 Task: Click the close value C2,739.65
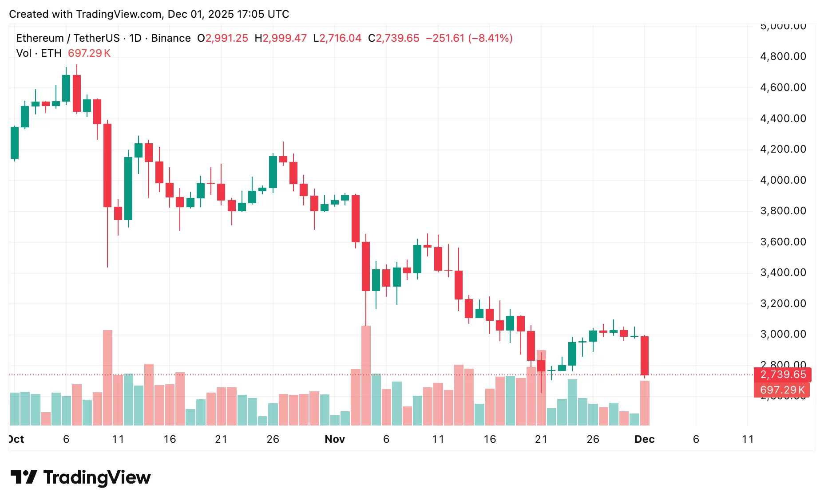(x=394, y=38)
